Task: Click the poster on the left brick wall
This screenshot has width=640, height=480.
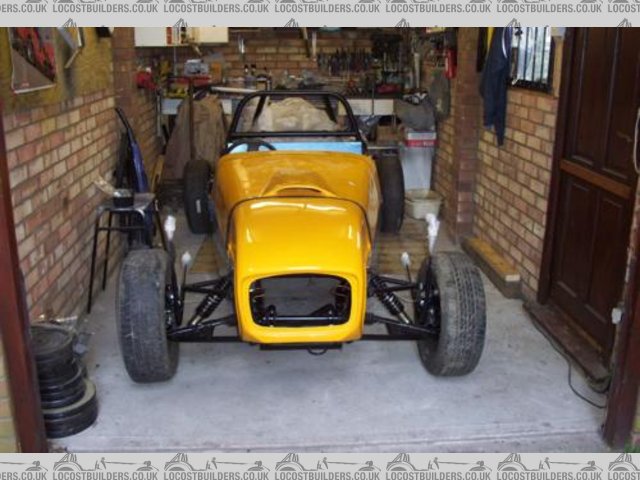Action: [x=32, y=58]
